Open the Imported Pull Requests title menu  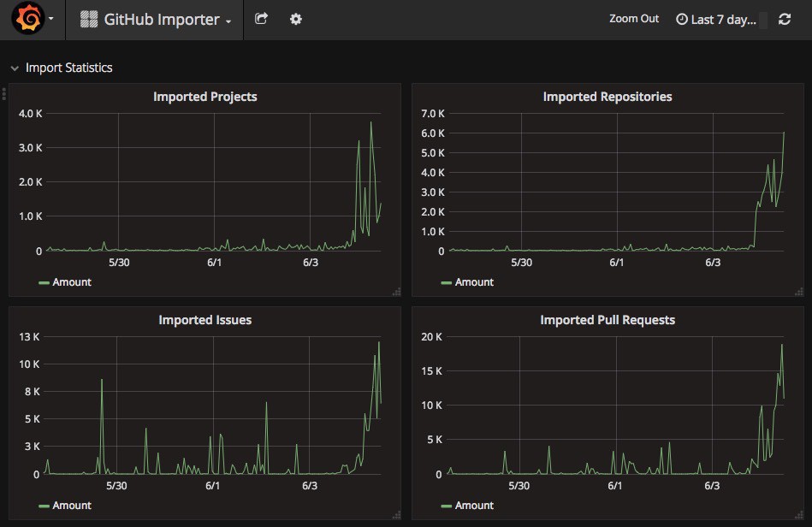(x=608, y=320)
